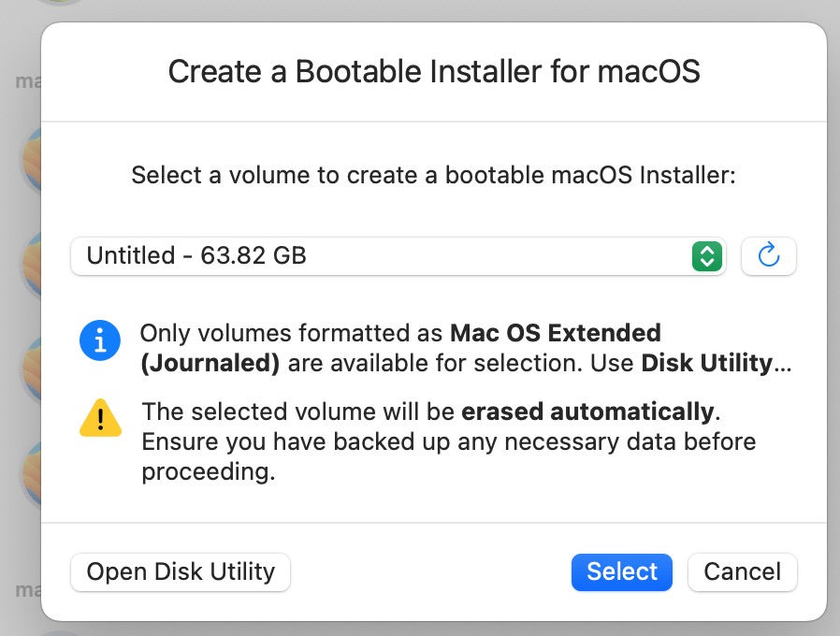Click the blue info icon

pyautogui.click(x=100, y=340)
